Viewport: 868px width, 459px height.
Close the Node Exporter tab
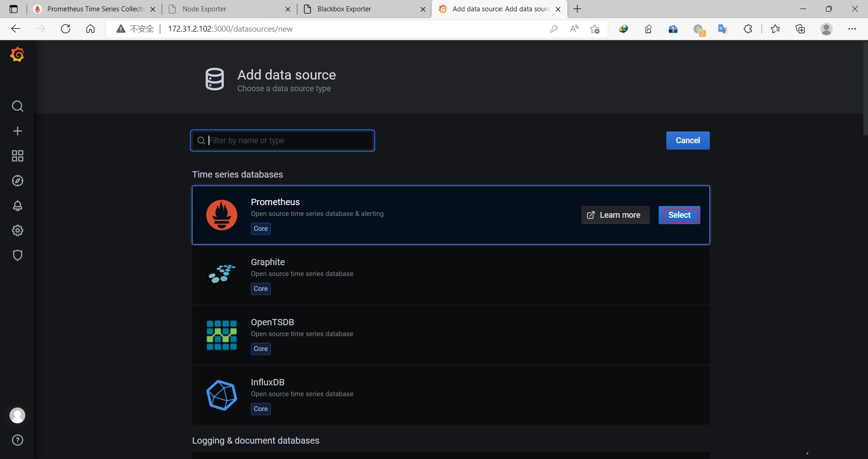pyautogui.click(x=288, y=9)
